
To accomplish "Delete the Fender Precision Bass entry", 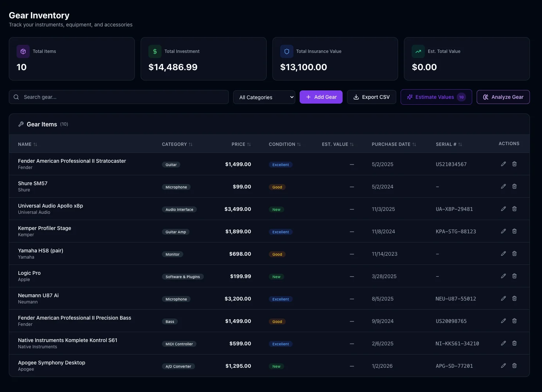I will pos(514,321).
